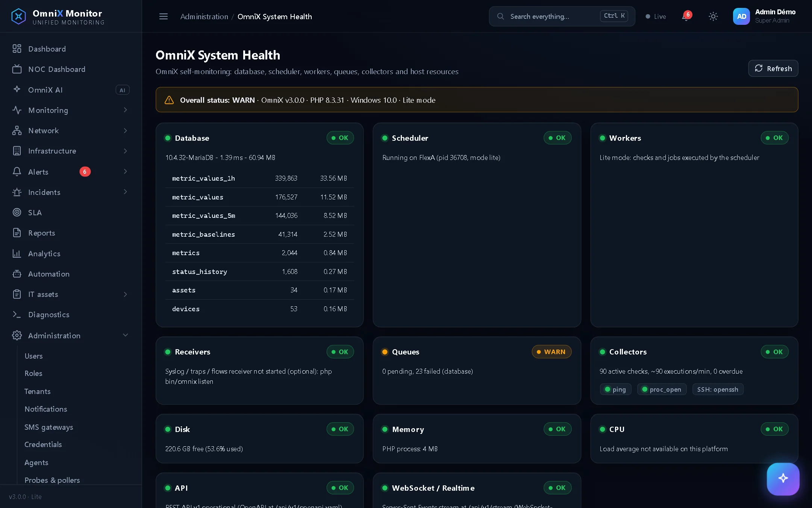Focus the Search everything field
812x508 pixels.
coord(562,16)
